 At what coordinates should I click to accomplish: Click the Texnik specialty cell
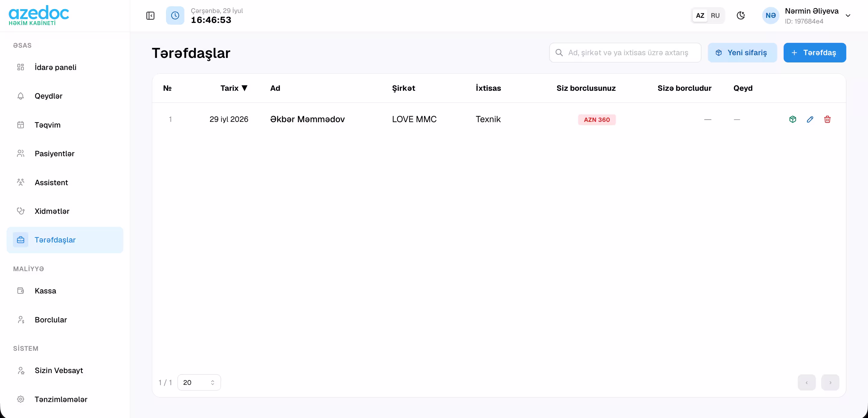tap(488, 119)
